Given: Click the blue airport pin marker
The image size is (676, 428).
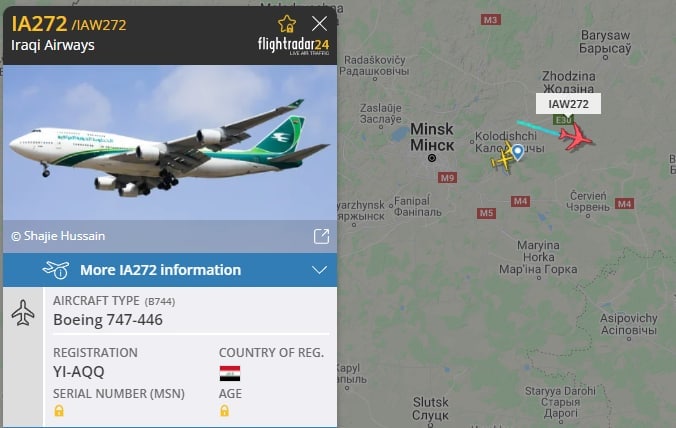Looking at the screenshot, I should pyautogui.click(x=517, y=152).
